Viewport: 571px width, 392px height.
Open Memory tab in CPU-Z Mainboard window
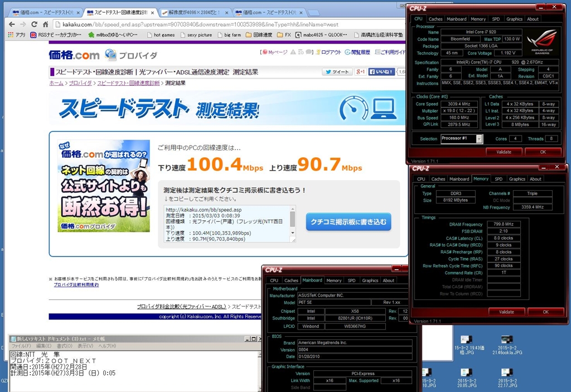point(333,280)
